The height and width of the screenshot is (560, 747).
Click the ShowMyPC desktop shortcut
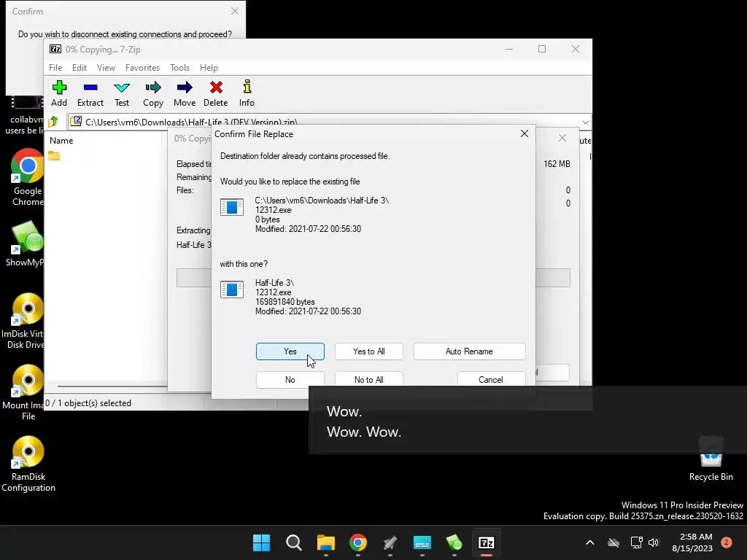coord(26,244)
